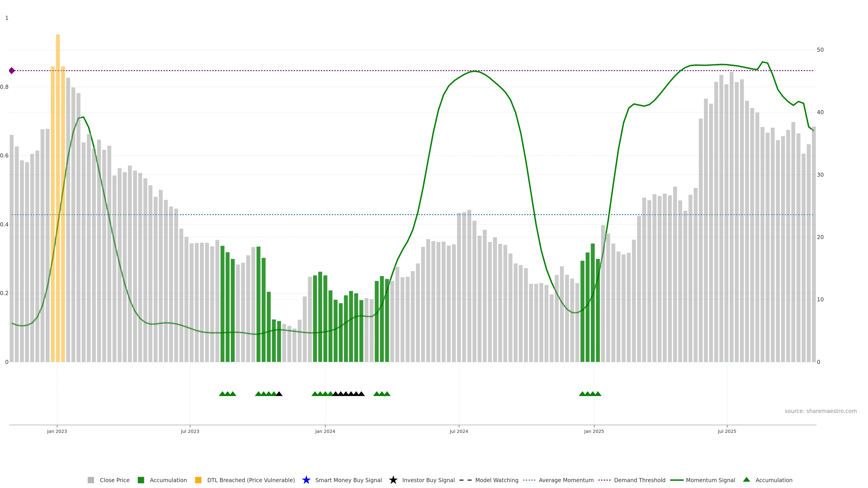Click the Jan 2023 x-axis label
This screenshot has width=868, height=488.
coord(57,431)
